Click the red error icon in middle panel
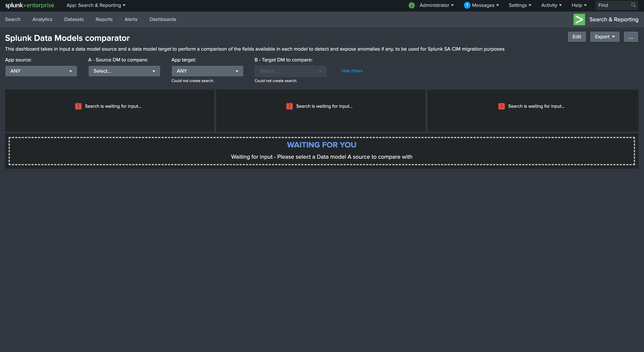The height and width of the screenshot is (352, 644). [x=289, y=106]
